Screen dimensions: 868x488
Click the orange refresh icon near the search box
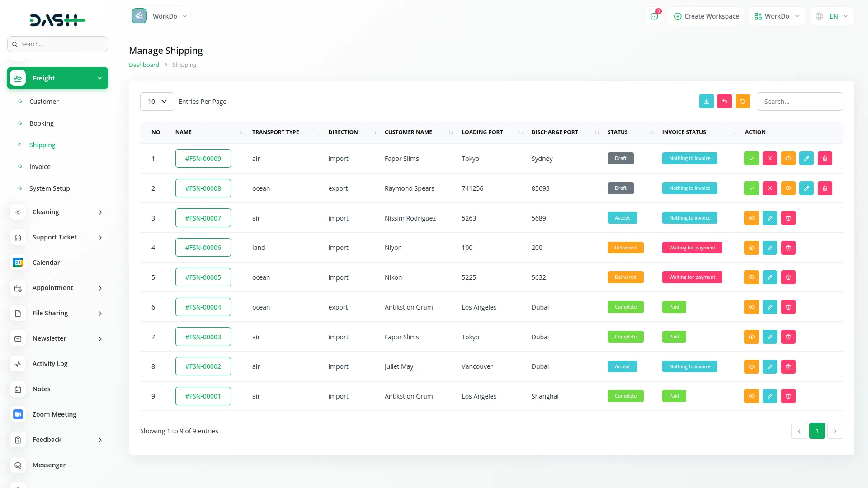coord(742,101)
